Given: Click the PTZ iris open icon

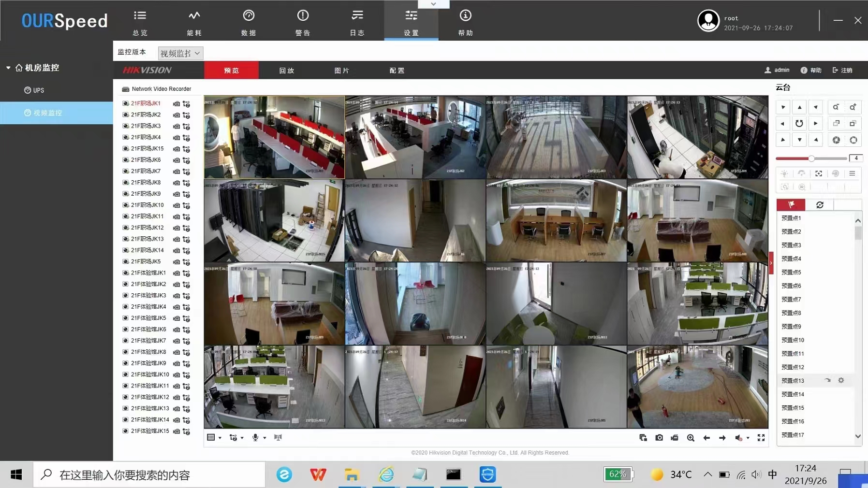Looking at the screenshot, I should pyautogui.click(x=853, y=140).
